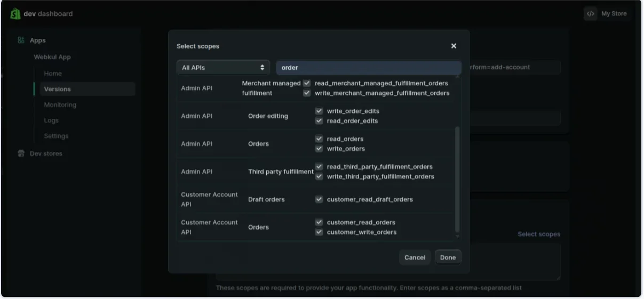Screen dimensions: 644x299
Task: Focus the scope search field containing order
Action: point(368,68)
